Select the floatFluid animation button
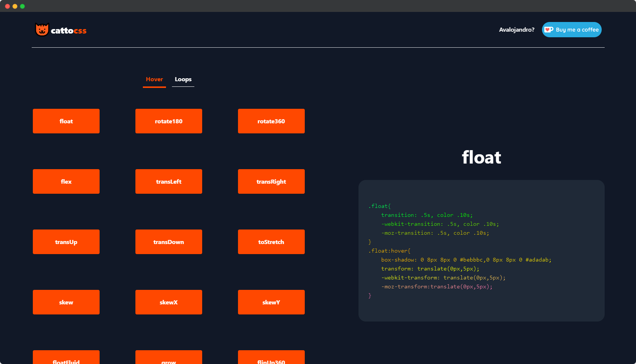 [x=66, y=357]
